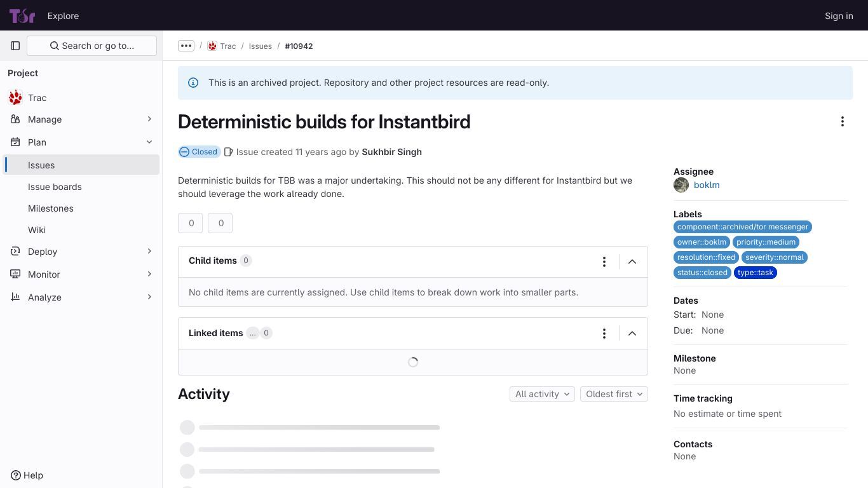The height and width of the screenshot is (488, 868).
Task: Open #10942 breadcrumb link
Action: tap(299, 46)
